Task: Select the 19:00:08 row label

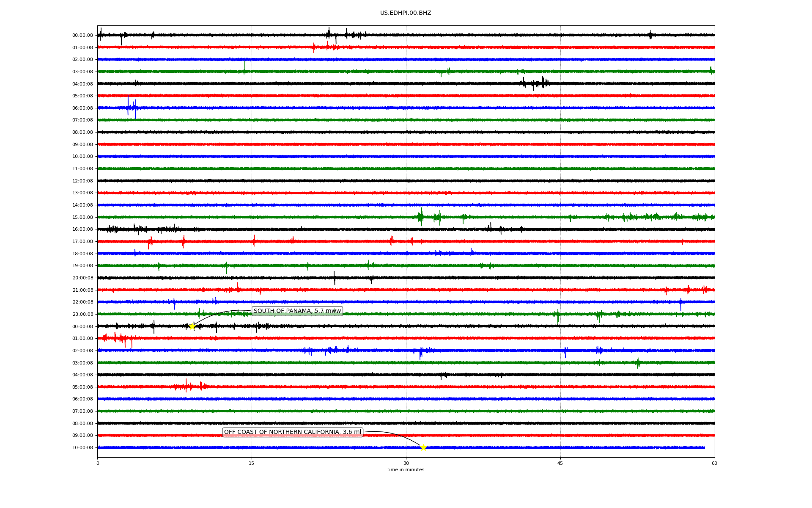Action: point(82,266)
